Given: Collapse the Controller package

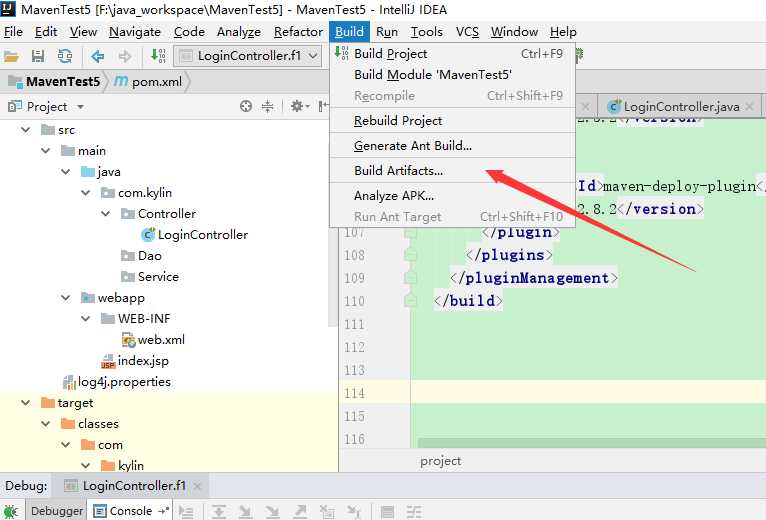Looking at the screenshot, I should click(x=106, y=214).
